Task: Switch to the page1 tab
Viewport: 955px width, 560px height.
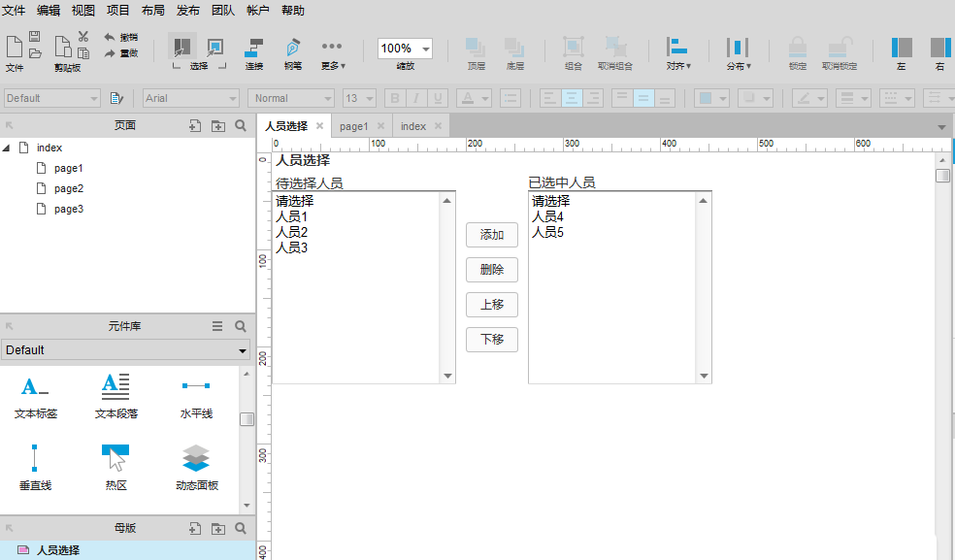Action: (355, 125)
